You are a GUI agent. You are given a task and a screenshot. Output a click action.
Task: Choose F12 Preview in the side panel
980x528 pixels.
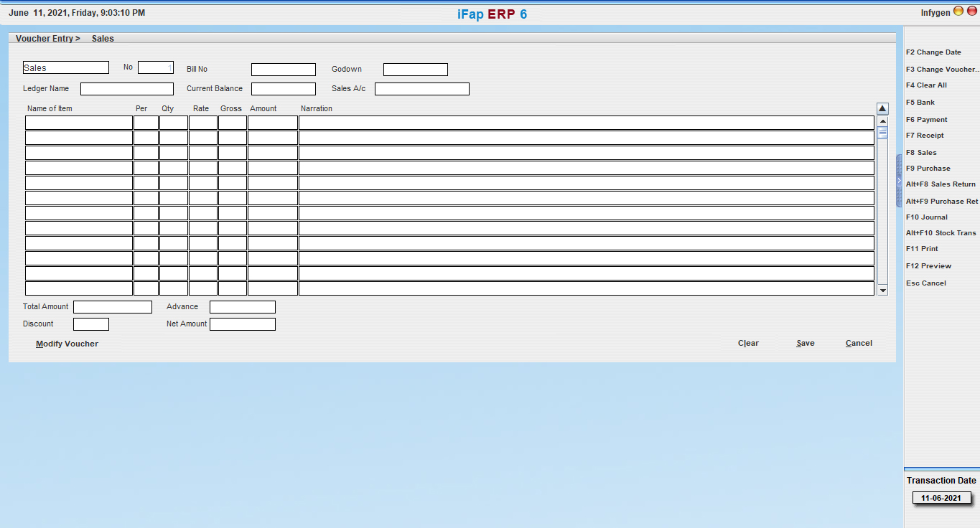928,266
